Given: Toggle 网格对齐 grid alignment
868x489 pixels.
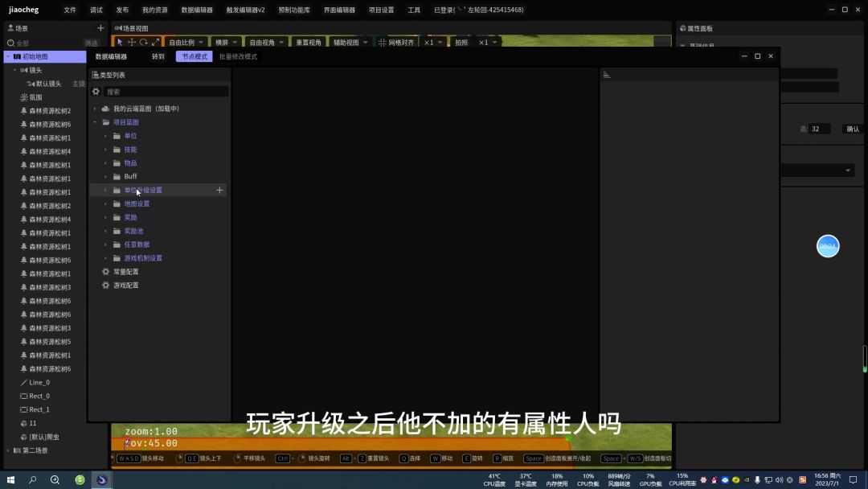Looking at the screenshot, I should pos(397,43).
